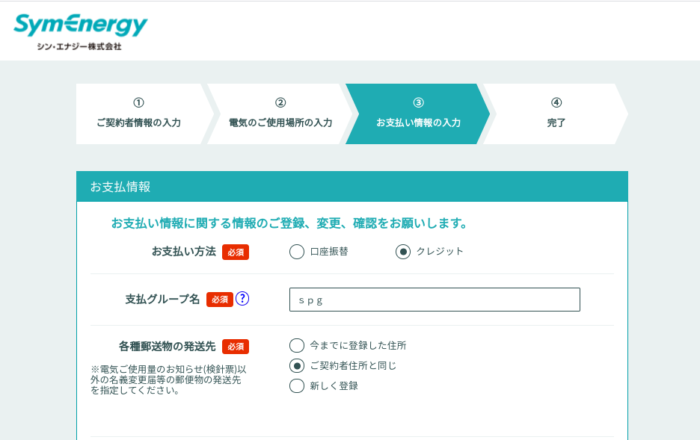Select the 口座振替 payment method
This screenshot has width=700, height=440.
296,252
